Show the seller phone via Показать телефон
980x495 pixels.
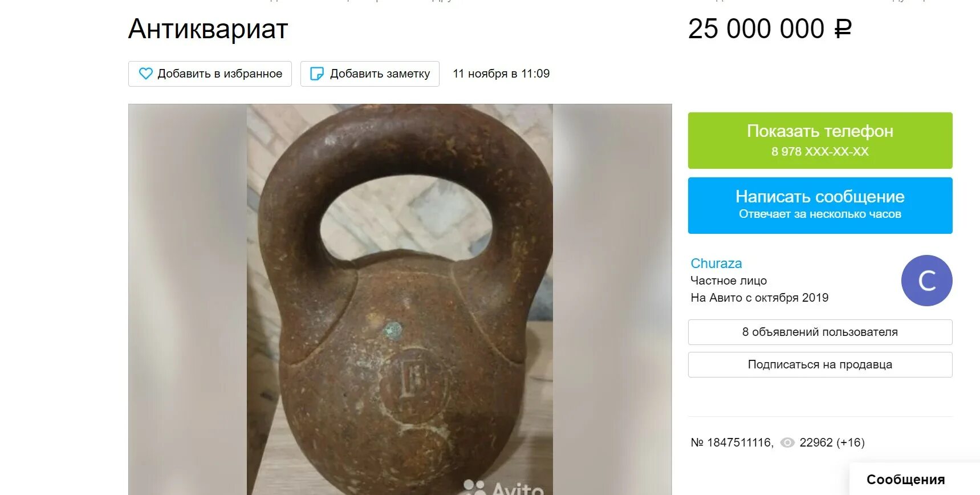820,140
